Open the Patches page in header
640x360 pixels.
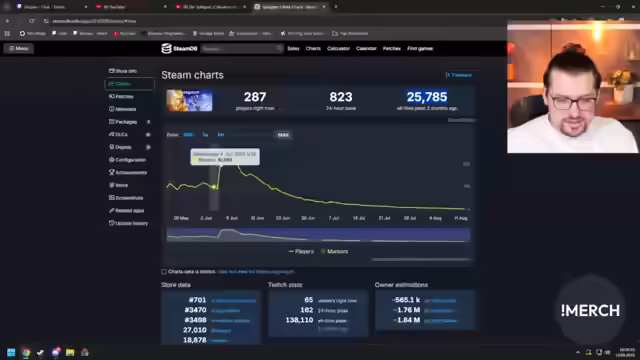coord(391,48)
